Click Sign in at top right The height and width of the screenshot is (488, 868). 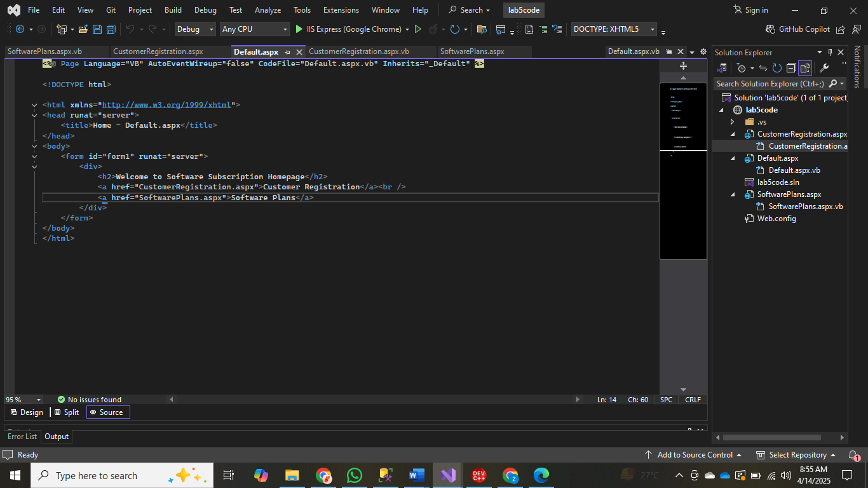pyautogui.click(x=750, y=10)
